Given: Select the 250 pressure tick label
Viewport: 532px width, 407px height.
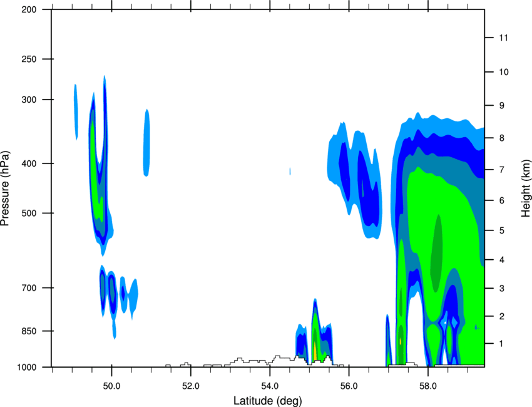Looking at the screenshot, I should [29, 59].
